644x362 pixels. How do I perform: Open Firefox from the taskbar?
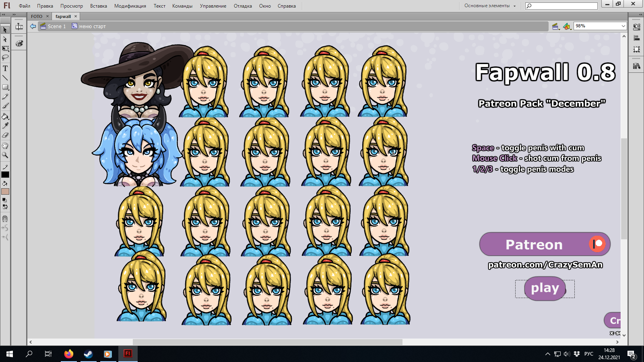click(69, 354)
